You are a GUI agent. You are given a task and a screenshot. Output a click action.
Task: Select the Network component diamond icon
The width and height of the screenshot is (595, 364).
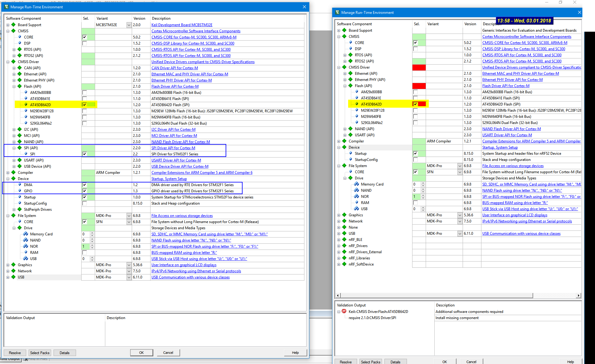pyautogui.click(x=13, y=271)
